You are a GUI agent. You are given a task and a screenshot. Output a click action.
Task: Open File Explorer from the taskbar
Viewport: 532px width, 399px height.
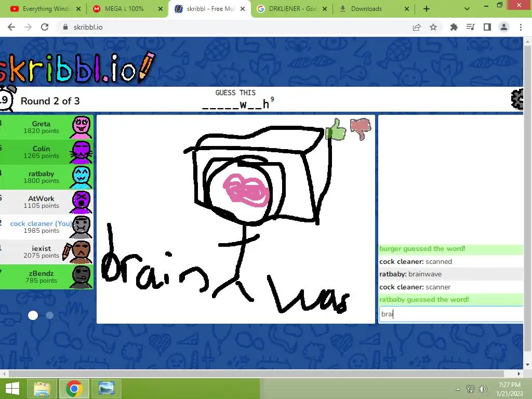42,389
